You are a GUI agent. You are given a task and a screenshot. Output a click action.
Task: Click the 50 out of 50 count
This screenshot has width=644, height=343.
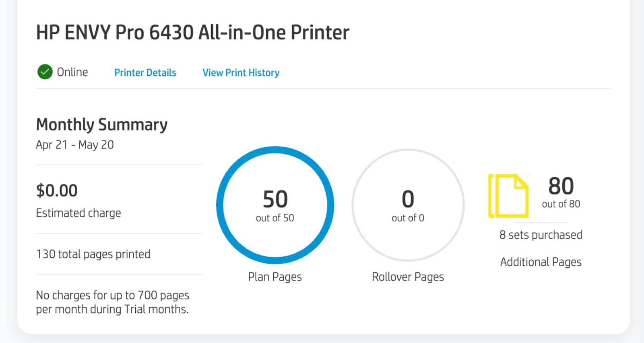(275, 205)
